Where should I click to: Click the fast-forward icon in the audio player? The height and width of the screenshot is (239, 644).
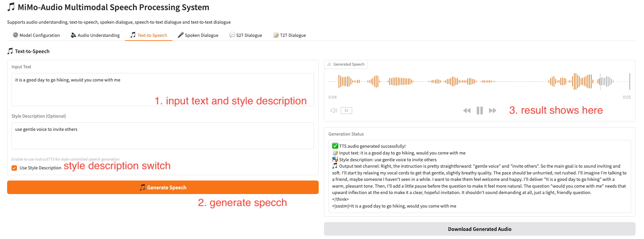pyautogui.click(x=493, y=111)
